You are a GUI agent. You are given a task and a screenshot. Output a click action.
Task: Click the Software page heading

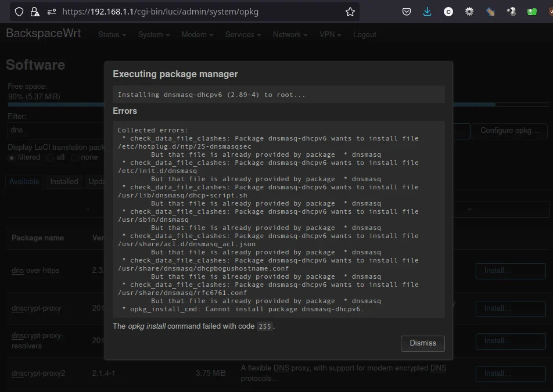[x=35, y=65]
